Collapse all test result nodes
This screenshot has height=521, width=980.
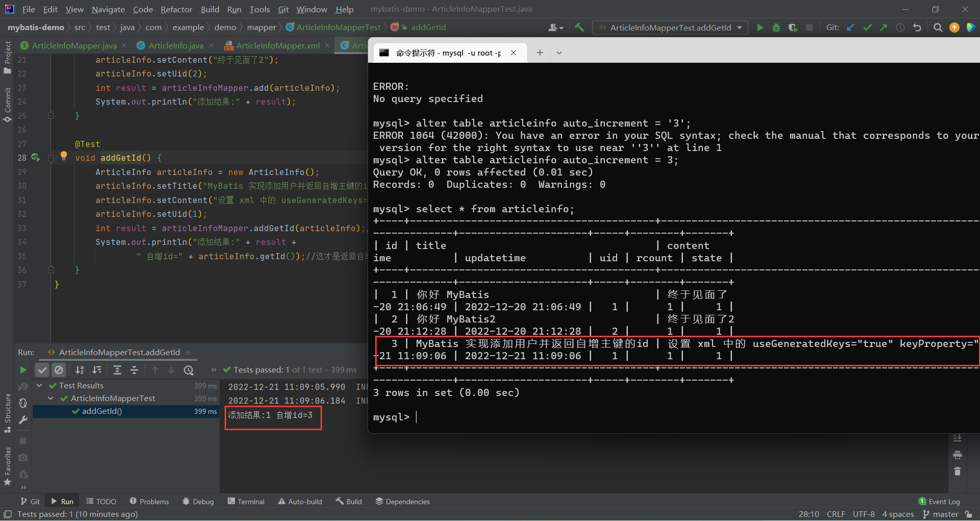(134, 370)
